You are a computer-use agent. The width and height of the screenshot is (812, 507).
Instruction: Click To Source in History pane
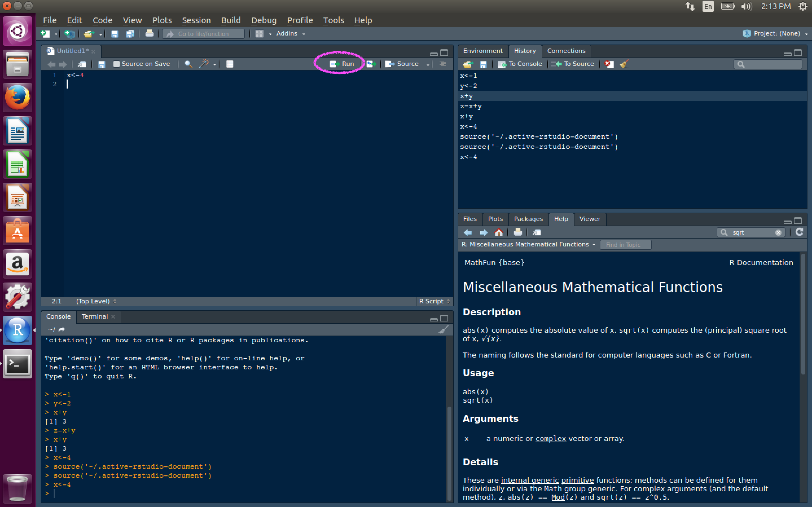click(573, 64)
